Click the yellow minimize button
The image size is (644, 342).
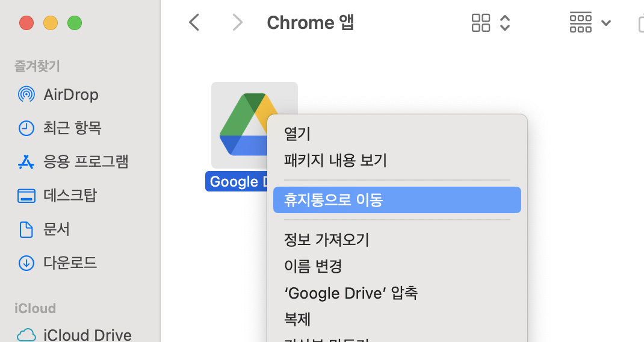point(51,23)
